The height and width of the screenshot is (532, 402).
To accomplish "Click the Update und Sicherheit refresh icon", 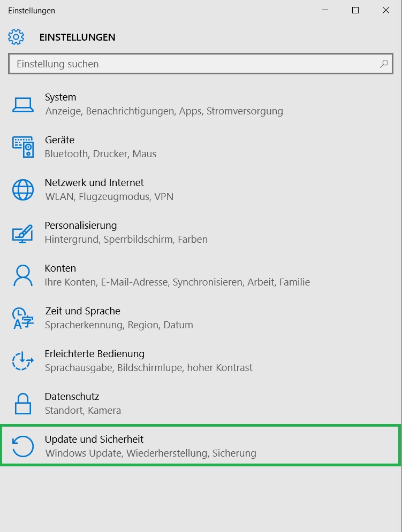I will tap(23, 446).
